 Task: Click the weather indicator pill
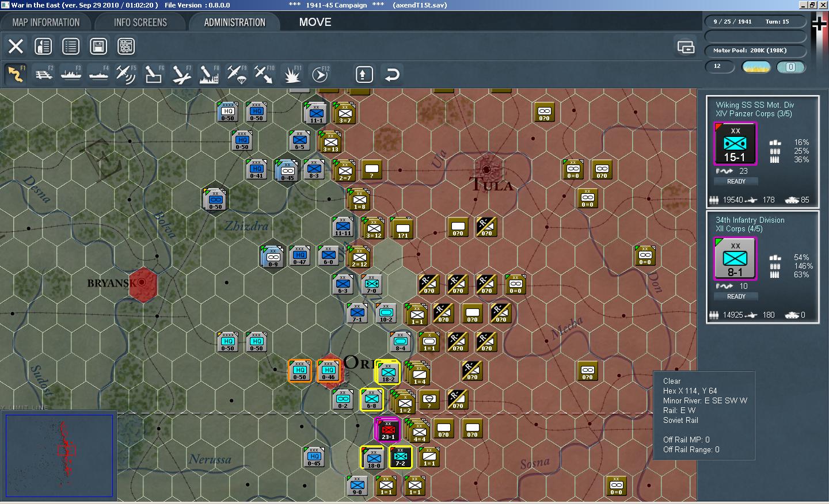pos(756,67)
